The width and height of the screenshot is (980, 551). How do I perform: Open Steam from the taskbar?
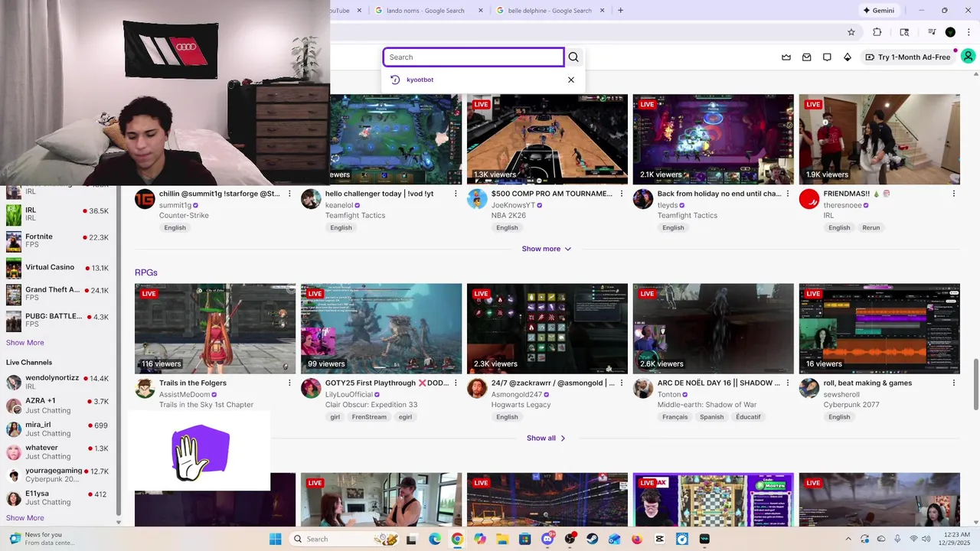tap(593, 539)
